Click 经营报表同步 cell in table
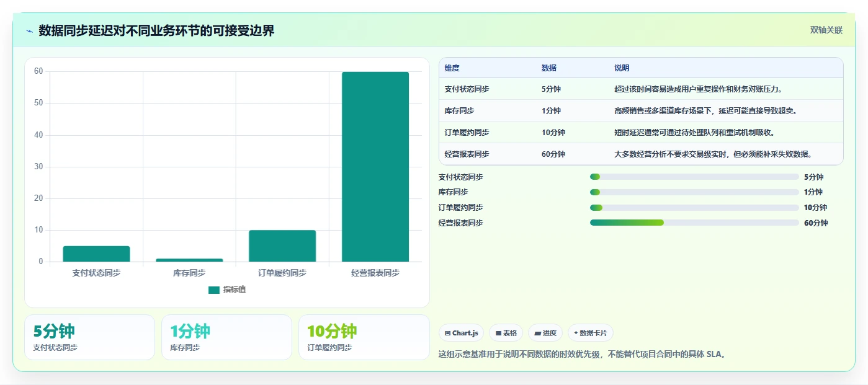This screenshot has width=868, height=385. tap(467, 154)
